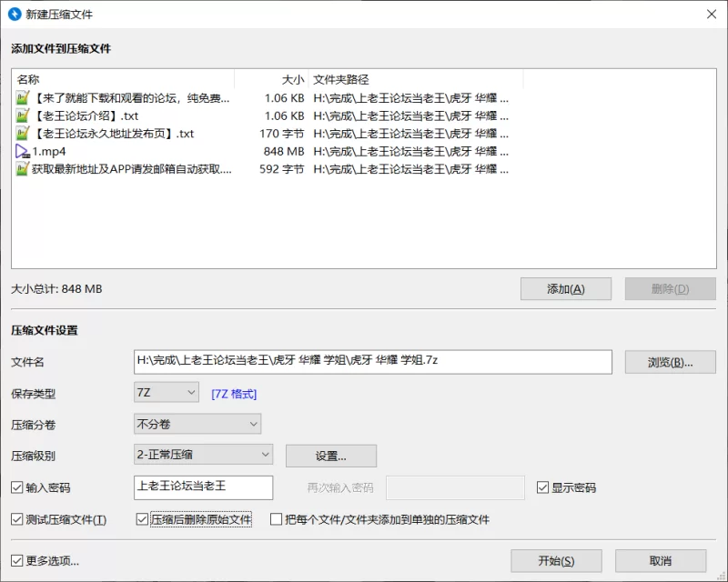Click the icon of 【老王论坛永久地址发布页】.txt

[23, 134]
